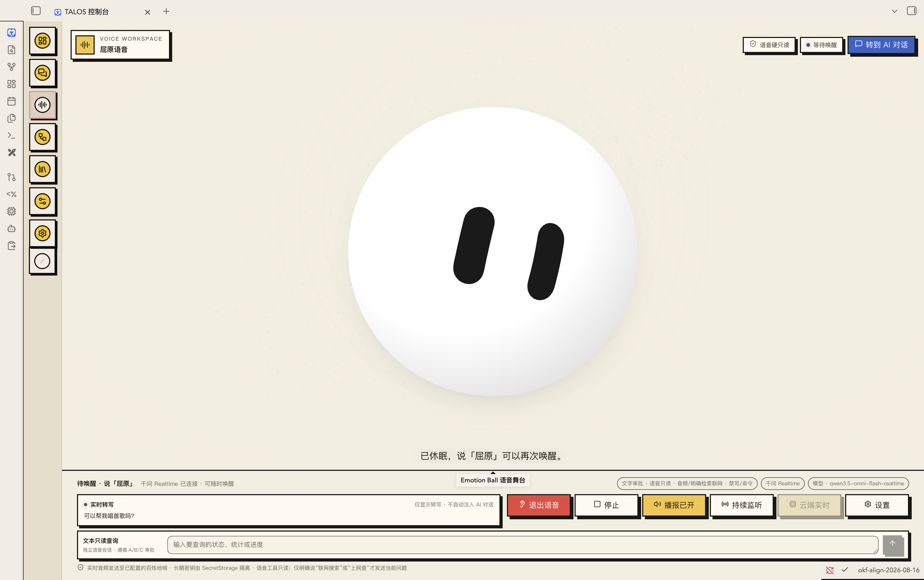The width and height of the screenshot is (924, 580).
Task: Submit query with the arrow send button
Action: (892, 545)
